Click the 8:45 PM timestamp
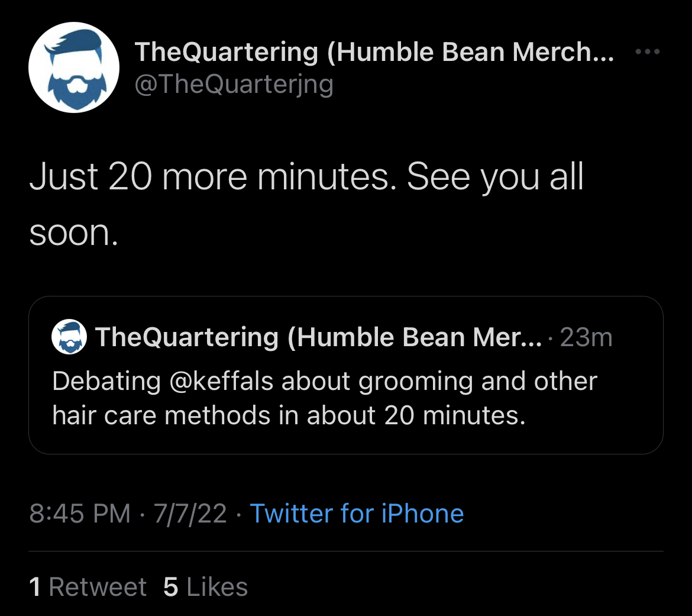 pos(80,514)
